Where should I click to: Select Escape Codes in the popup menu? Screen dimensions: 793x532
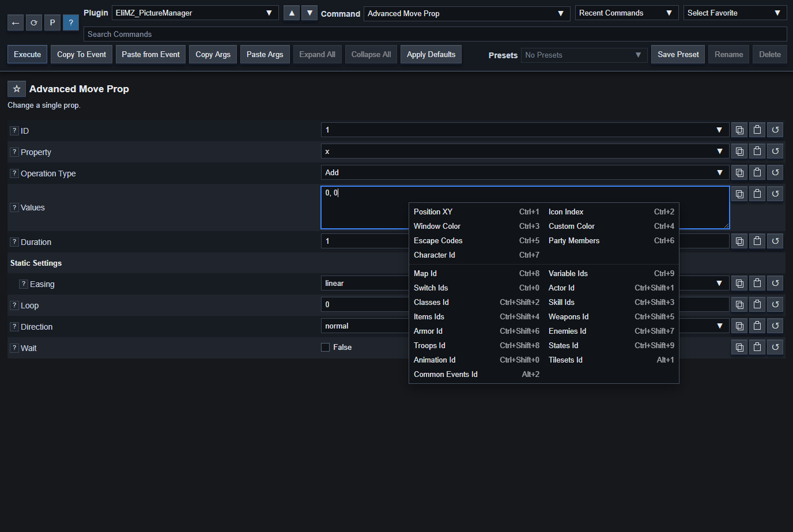click(476, 241)
